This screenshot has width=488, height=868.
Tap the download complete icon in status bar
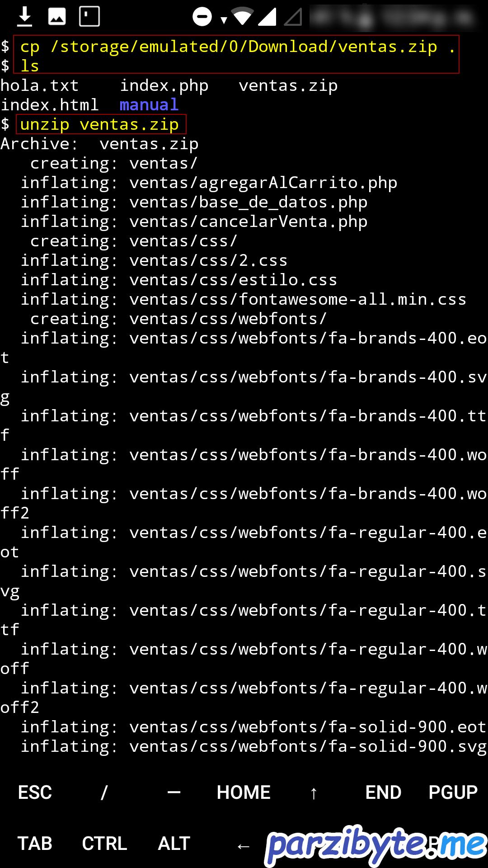(26, 16)
